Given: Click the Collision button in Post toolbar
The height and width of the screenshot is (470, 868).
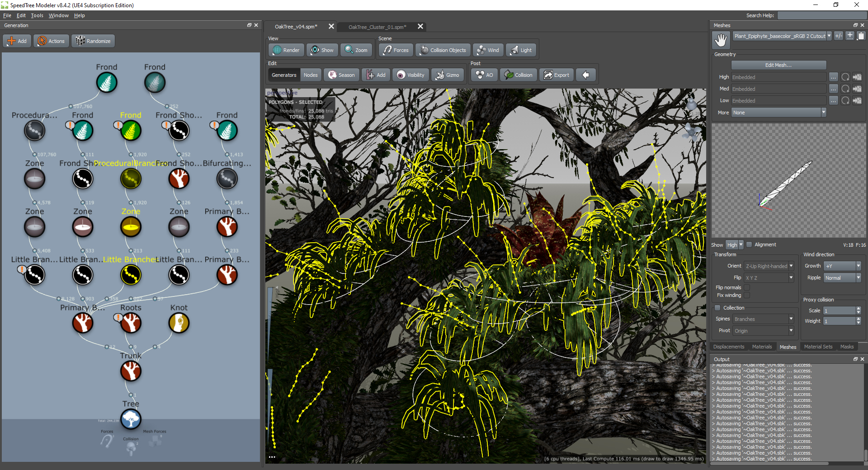Looking at the screenshot, I should pos(519,75).
